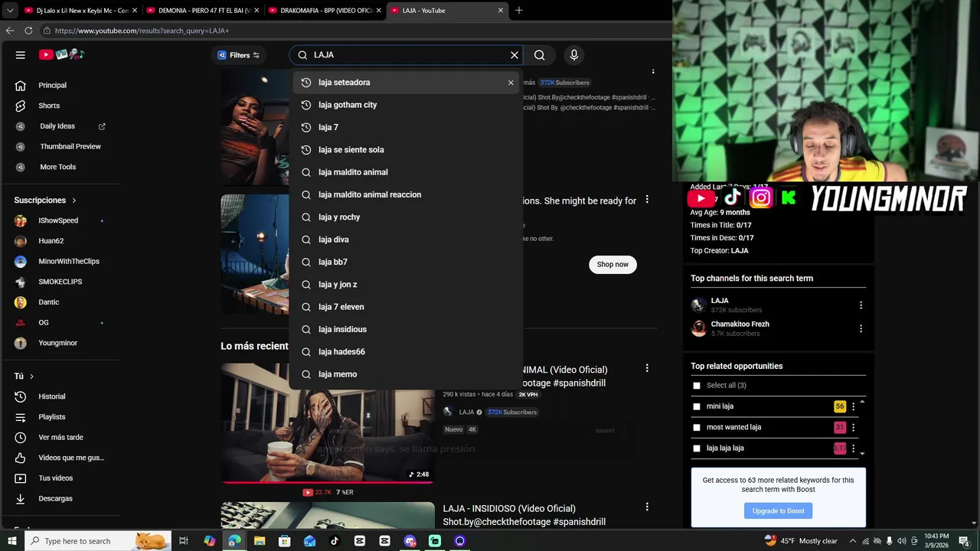
Task: Open options for 'mini laja' keyword
Action: [854, 406]
